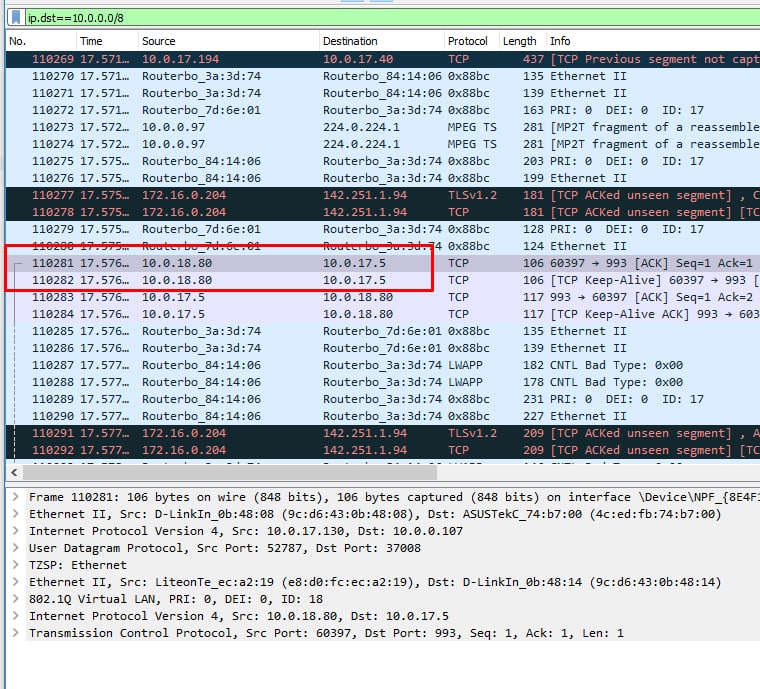Screen dimensions: 760x689
Task: Select TCP packet 110278 to 142.251.1.94
Action: [383, 212]
